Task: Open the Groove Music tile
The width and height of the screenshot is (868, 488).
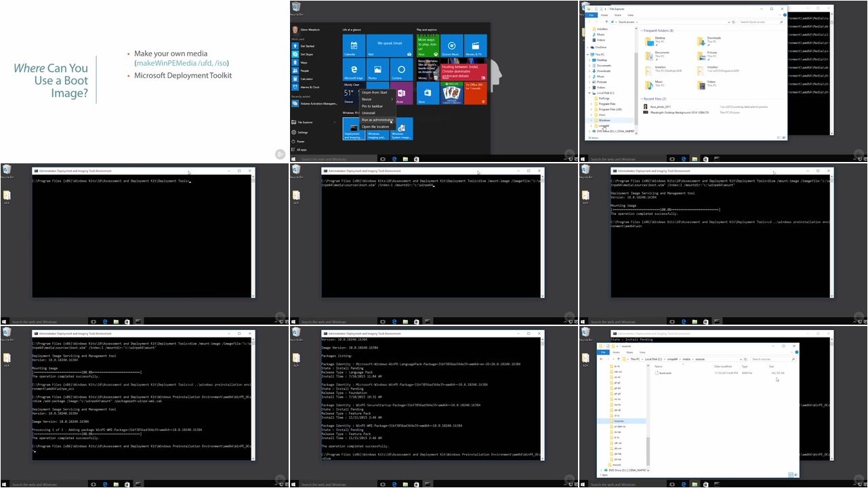Action: pos(452,45)
